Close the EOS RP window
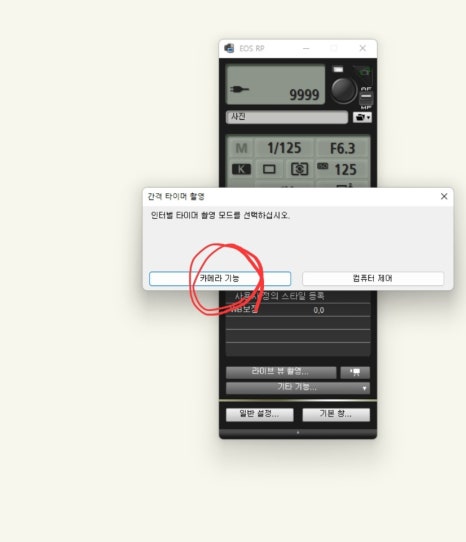This screenshot has width=466, height=542. coord(363,48)
